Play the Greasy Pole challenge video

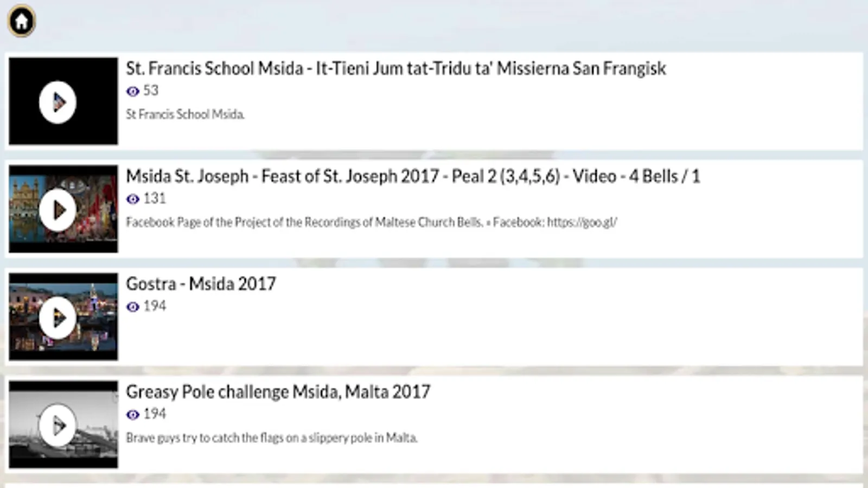pyautogui.click(x=58, y=425)
